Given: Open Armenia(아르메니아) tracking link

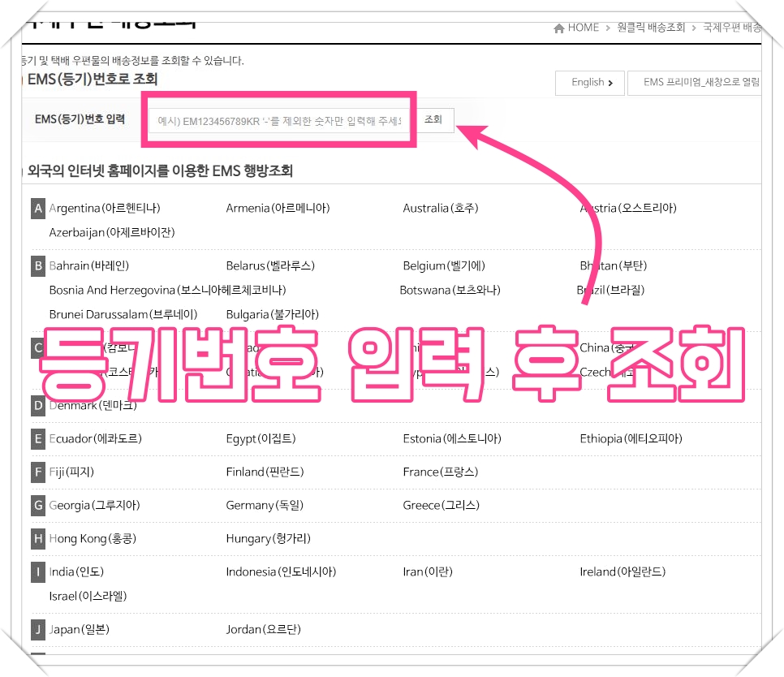Looking at the screenshot, I should pyautogui.click(x=278, y=209).
